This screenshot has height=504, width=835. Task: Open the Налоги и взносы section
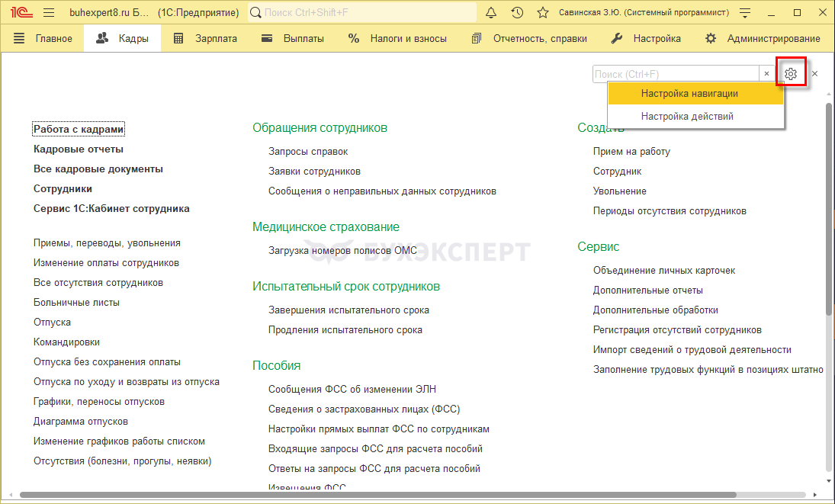tap(397, 39)
